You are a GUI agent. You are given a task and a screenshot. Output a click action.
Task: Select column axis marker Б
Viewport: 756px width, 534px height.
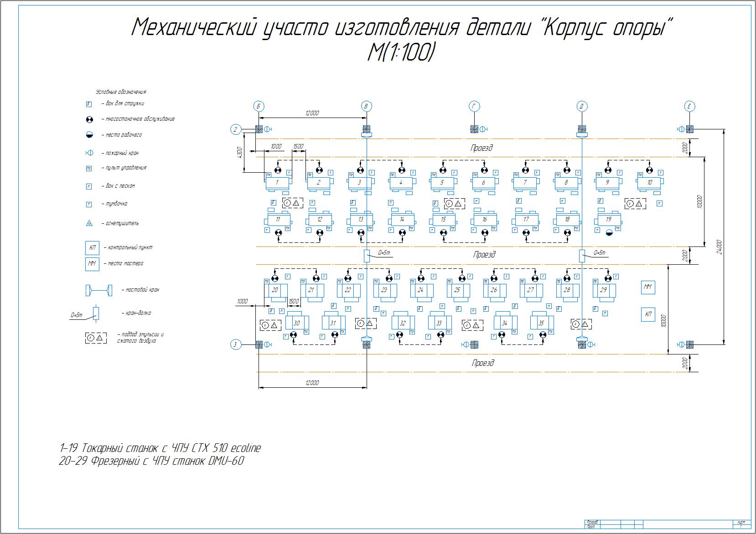tap(259, 107)
